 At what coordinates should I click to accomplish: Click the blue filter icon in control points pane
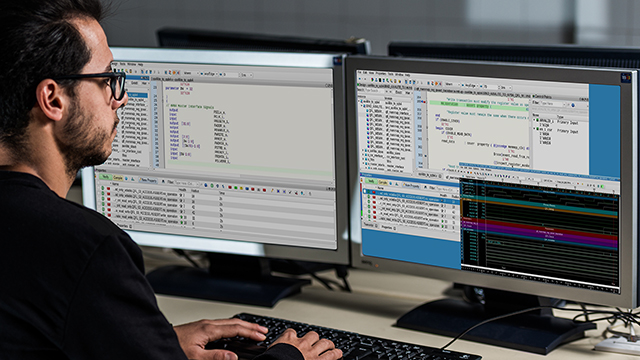(x=573, y=105)
